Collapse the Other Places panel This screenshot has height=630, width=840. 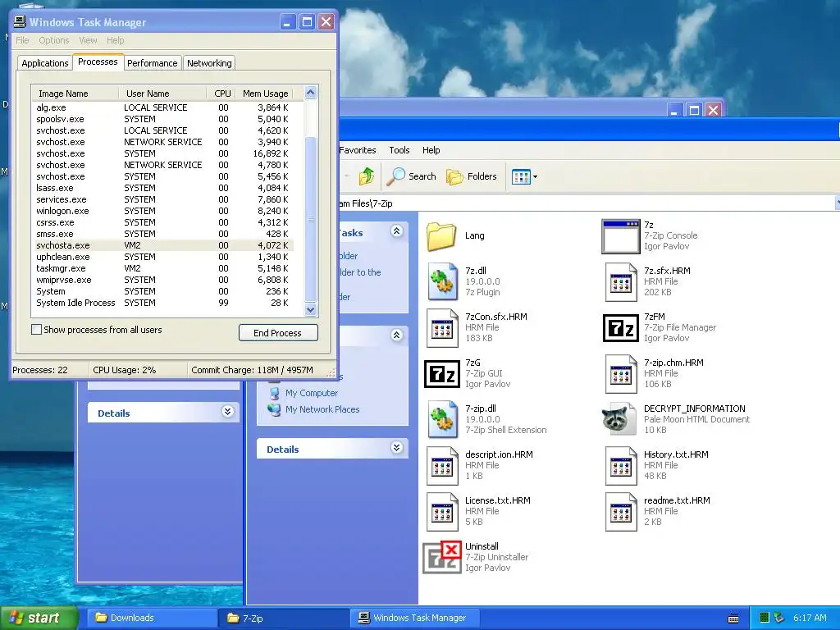pos(396,336)
